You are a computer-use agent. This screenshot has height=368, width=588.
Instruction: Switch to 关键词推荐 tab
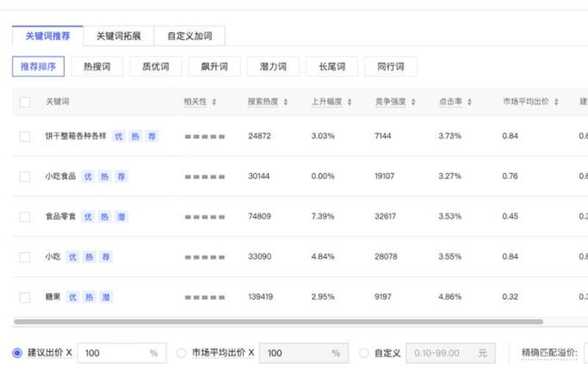pos(48,36)
